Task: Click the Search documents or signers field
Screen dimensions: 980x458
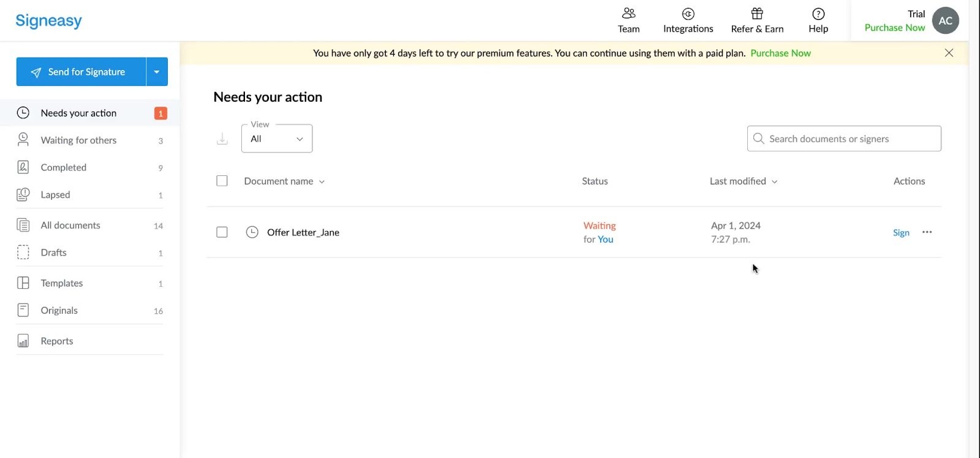Action: coord(844,139)
